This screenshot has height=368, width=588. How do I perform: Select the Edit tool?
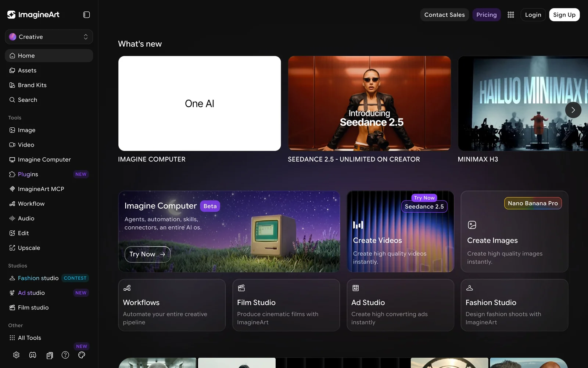[x=49, y=233]
